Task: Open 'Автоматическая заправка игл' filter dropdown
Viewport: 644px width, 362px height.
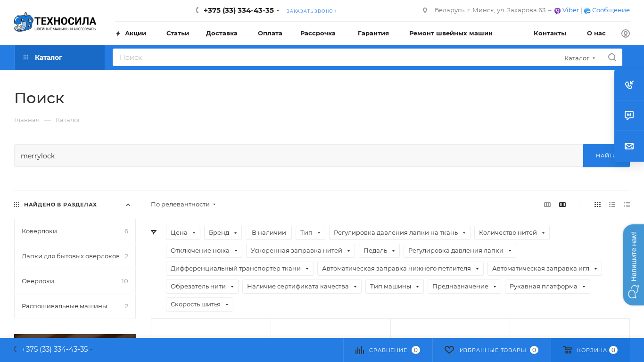Action: coord(545,269)
